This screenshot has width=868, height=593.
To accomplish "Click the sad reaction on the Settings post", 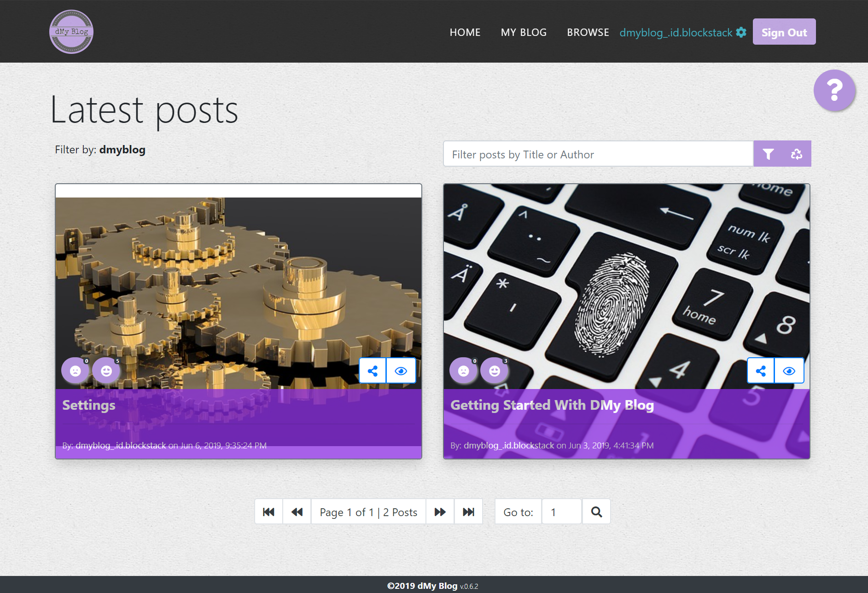I will (75, 370).
